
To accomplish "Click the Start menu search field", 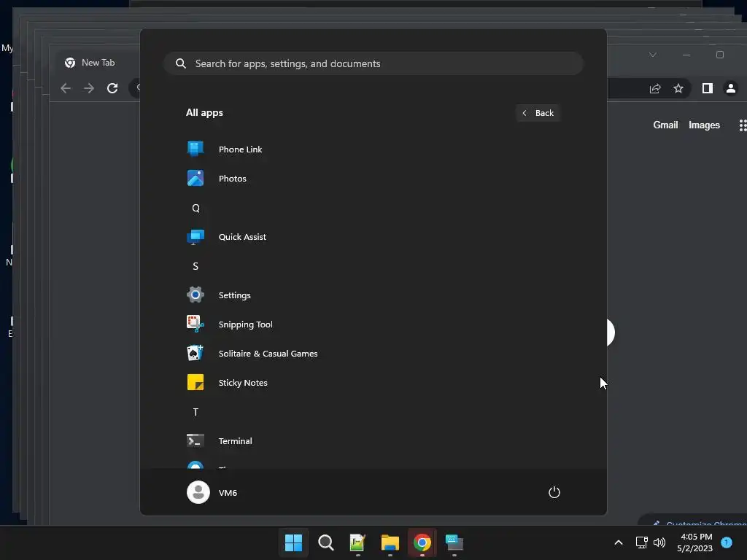I will 373,63.
